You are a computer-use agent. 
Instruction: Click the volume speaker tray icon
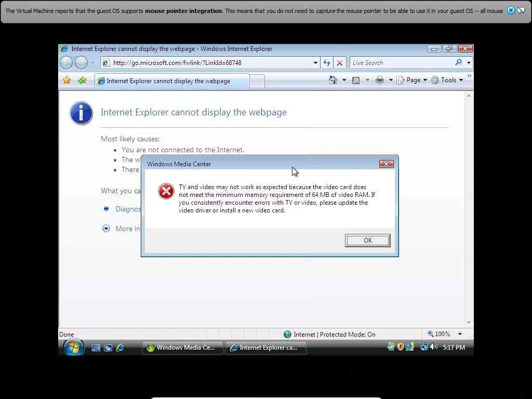pos(434,347)
